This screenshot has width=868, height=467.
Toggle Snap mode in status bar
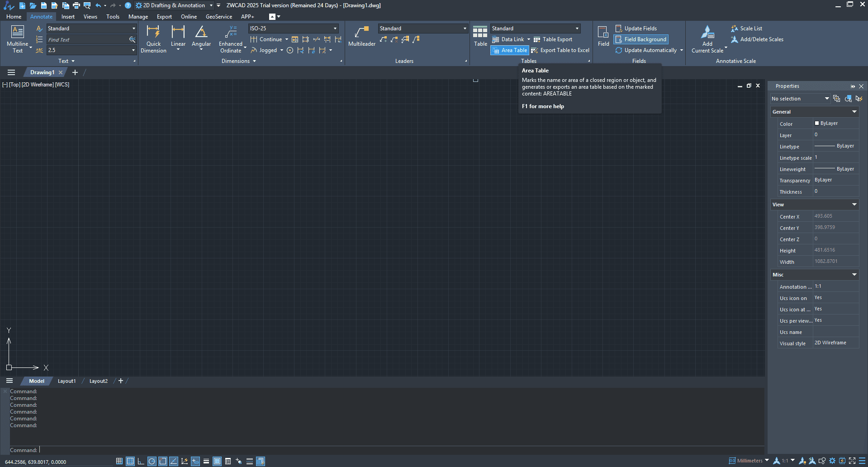(119, 461)
